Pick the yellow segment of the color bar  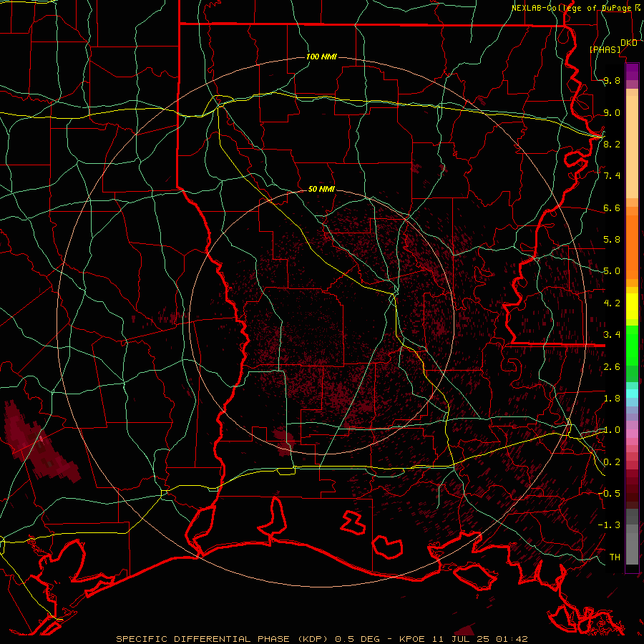pos(632,306)
